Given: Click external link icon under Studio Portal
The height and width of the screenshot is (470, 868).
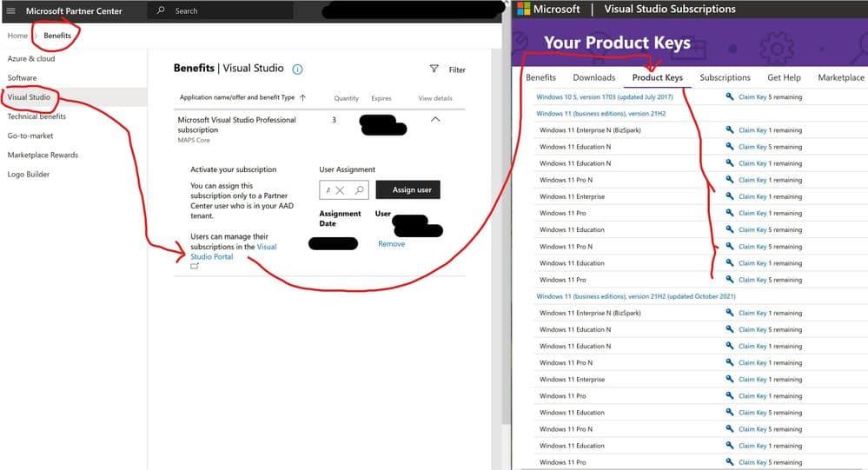Looking at the screenshot, I should point(195,267).
